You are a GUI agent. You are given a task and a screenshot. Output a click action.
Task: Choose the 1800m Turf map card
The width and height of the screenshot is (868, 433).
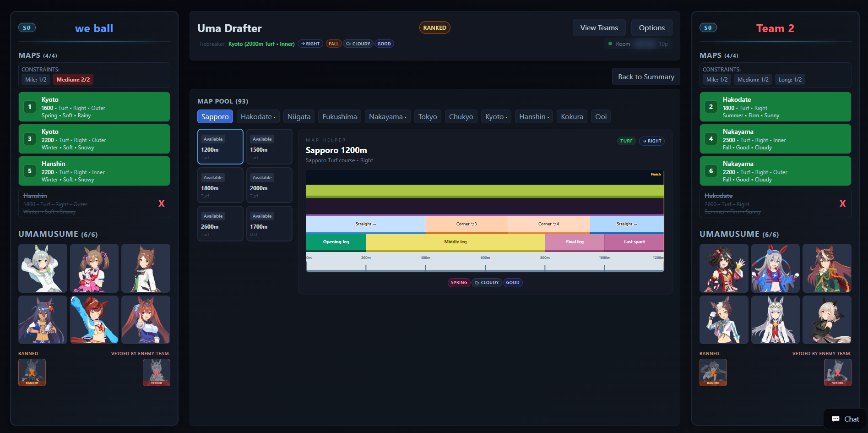click(x=220, y=185)
